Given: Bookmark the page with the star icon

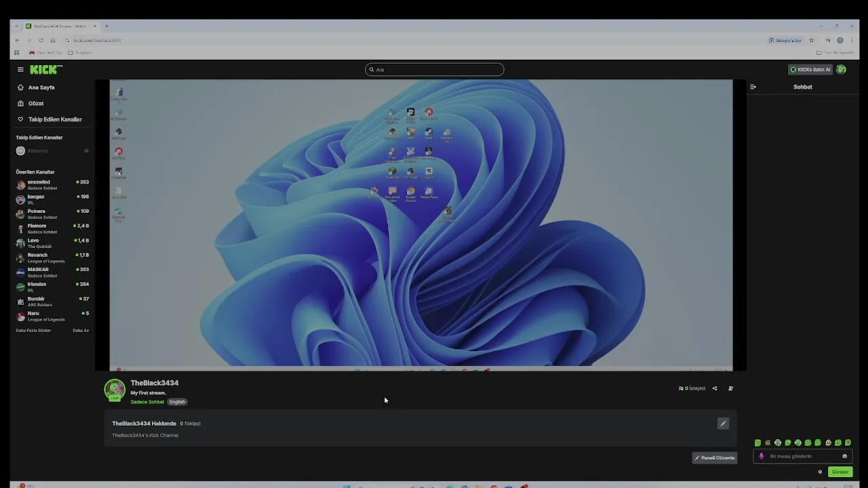Looking at the screenshot, I should tap(811, 40).
